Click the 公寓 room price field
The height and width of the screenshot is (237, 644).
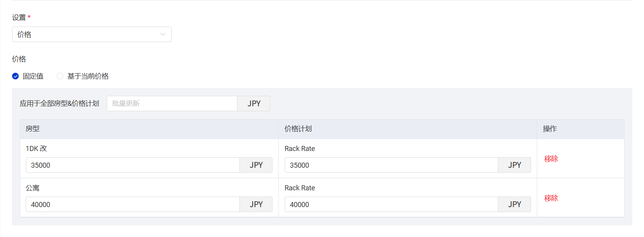tap(132, 204)
